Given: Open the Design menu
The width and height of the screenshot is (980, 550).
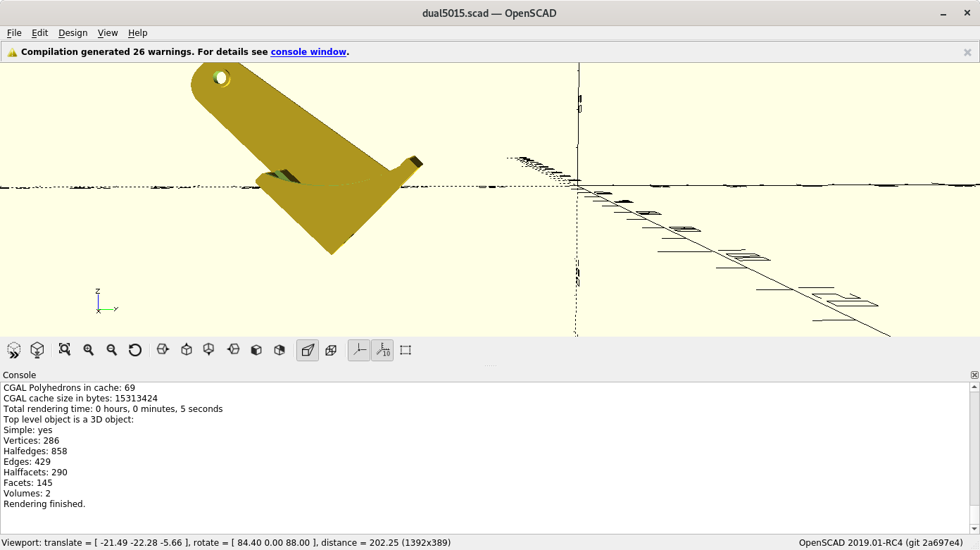Looking at the screenshot, I should tap(73, 33).
